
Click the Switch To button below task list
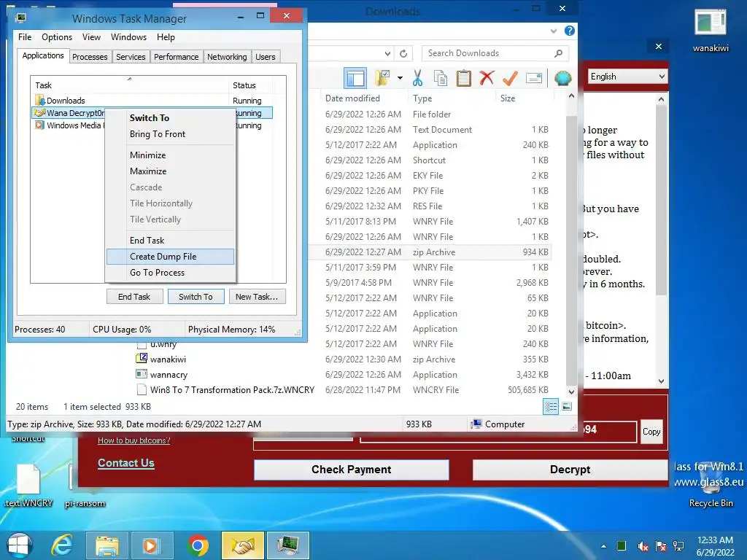[x=196, y=297]
